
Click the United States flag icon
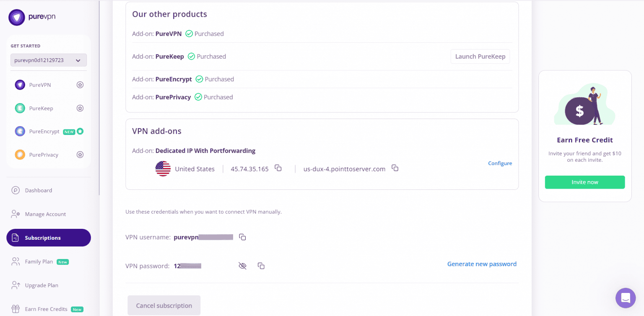point(163,168)
